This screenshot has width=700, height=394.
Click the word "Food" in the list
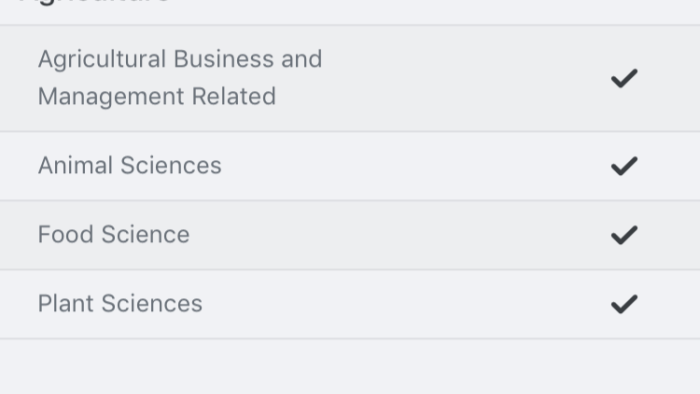click(66, 235)
